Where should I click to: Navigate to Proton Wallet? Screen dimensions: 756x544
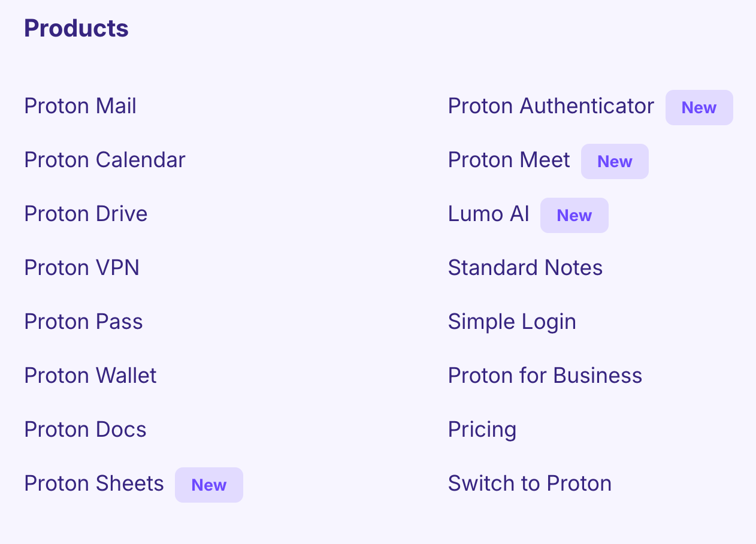(90, 376)
